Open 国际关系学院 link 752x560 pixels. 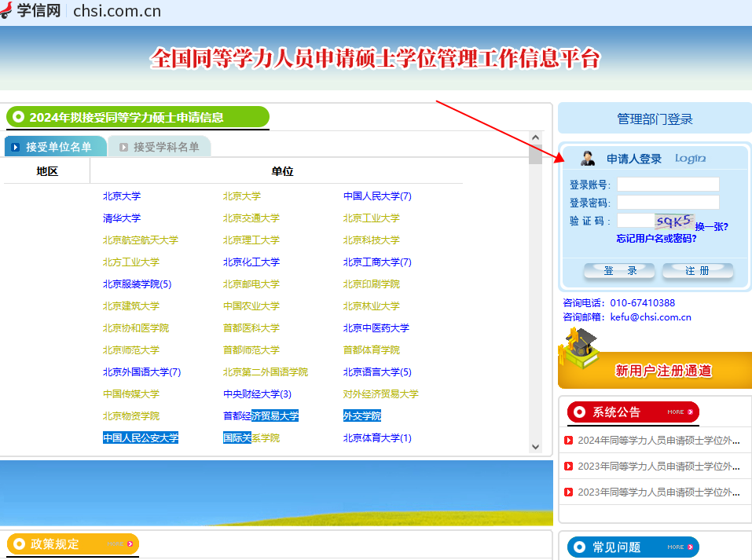[x=251, y=437]
